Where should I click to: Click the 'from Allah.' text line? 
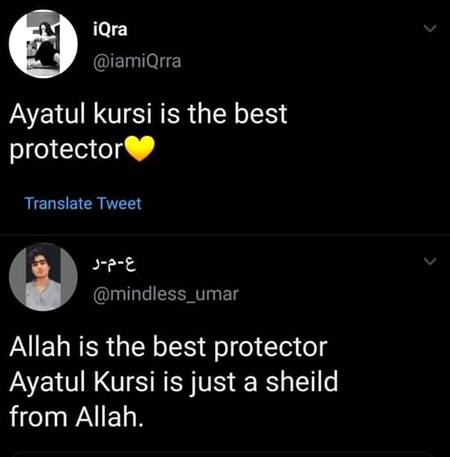point(77,417)
